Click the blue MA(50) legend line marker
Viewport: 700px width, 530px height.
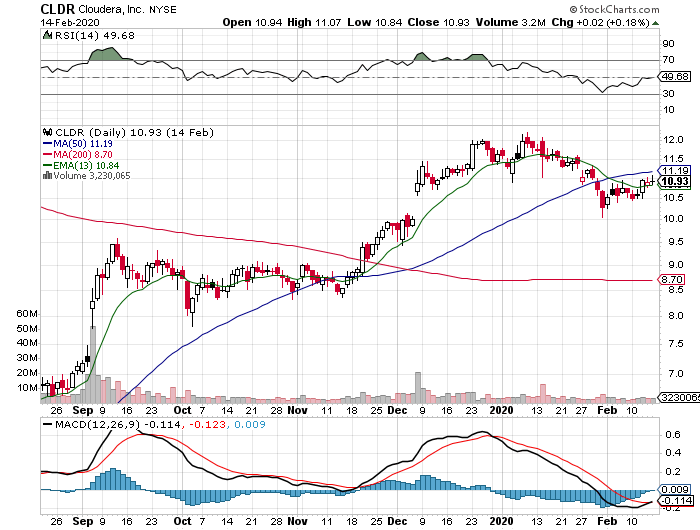coord(45,143)
